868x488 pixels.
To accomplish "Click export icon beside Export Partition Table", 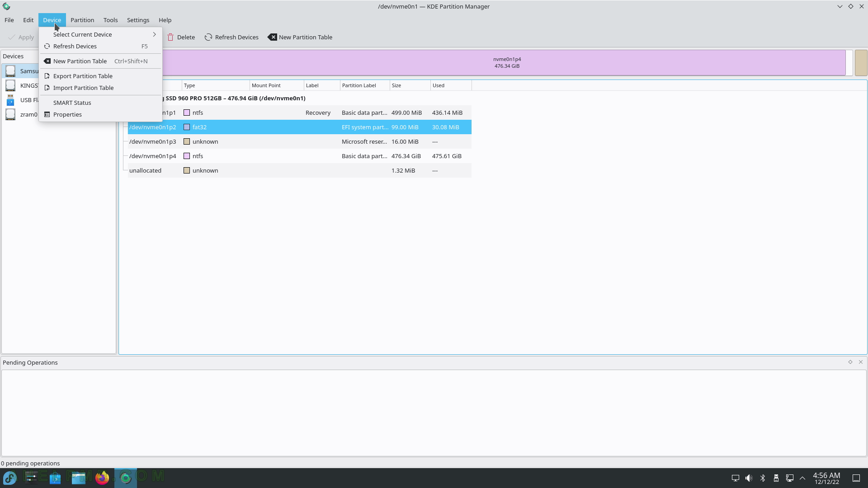I will coord(47,76).
